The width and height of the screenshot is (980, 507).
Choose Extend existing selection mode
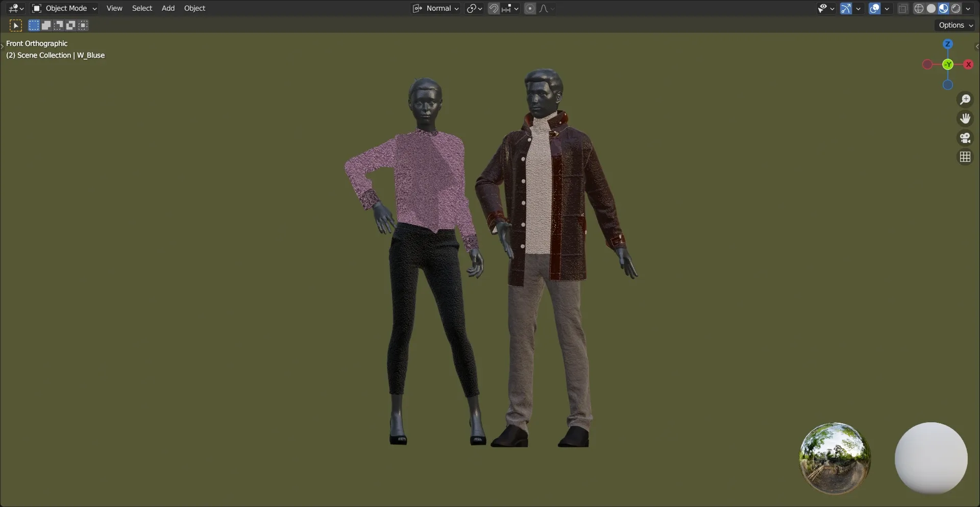pos(46,25)
